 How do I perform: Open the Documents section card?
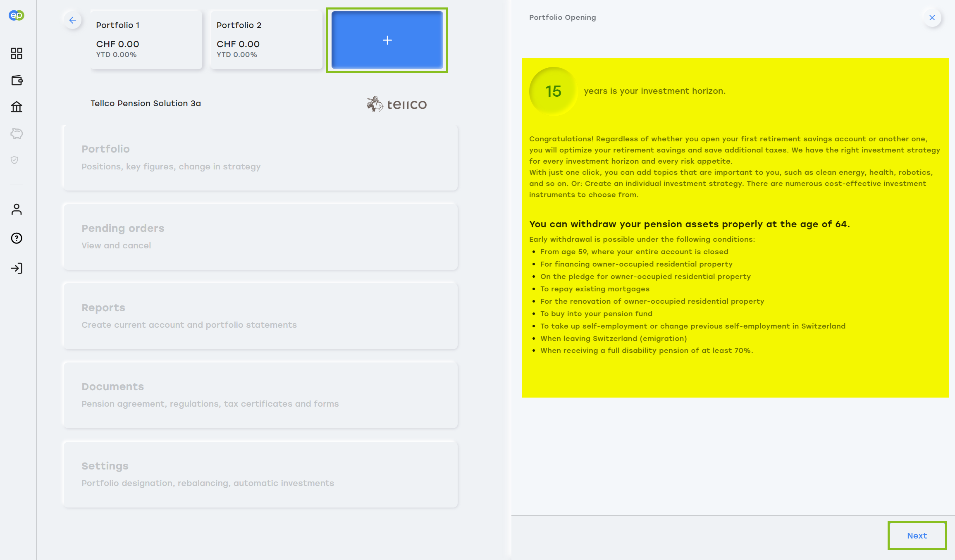click(260, 395)
